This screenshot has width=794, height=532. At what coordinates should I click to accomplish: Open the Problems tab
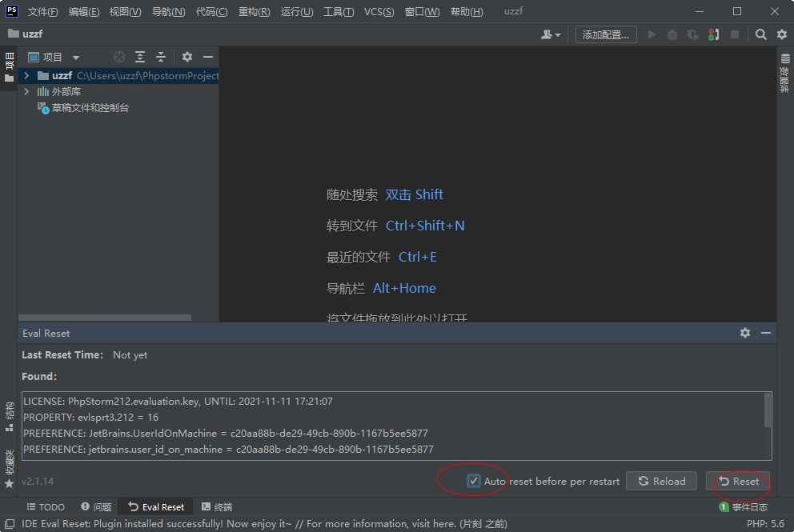[96, 506]
